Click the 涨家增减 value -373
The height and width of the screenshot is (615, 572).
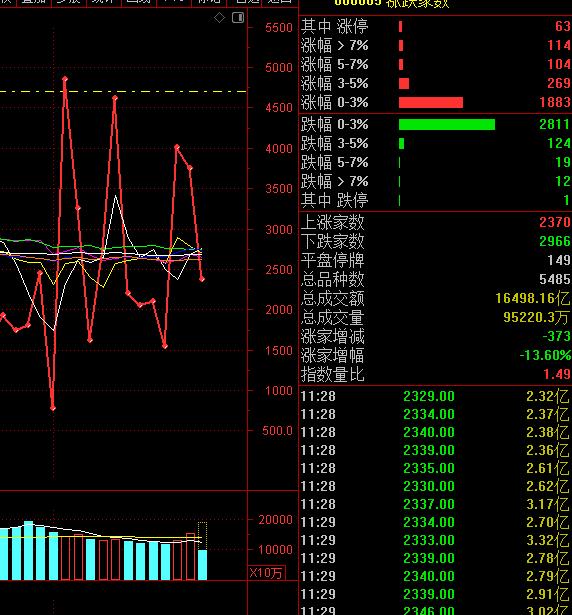tap(556, 337)
